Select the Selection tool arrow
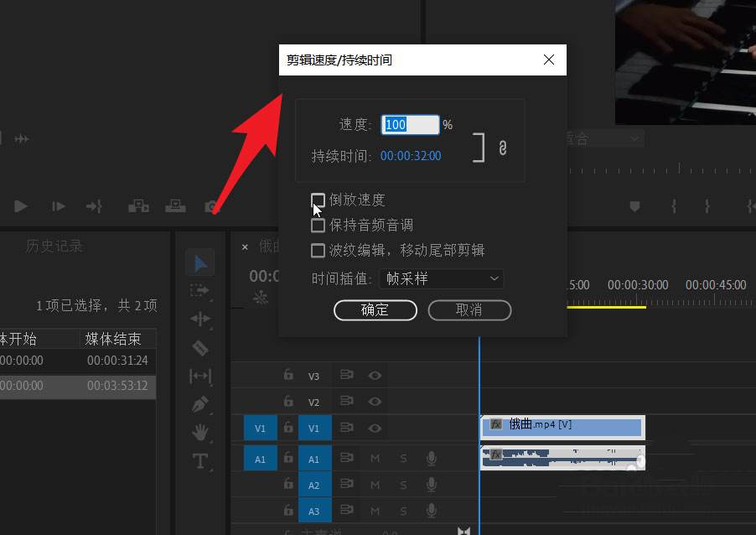 (x=200, y=263)
